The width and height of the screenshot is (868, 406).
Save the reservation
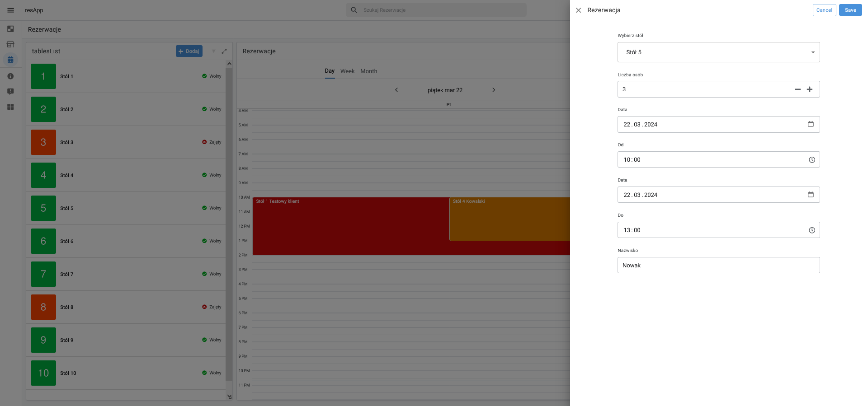(x=850, y=10)
